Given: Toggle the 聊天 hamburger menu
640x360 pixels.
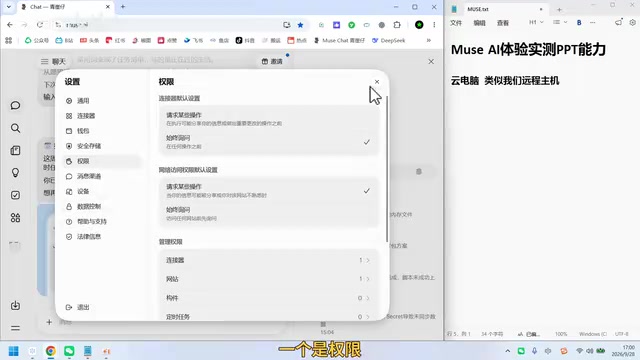Looking at the screenshot, I should coord(44,61).
